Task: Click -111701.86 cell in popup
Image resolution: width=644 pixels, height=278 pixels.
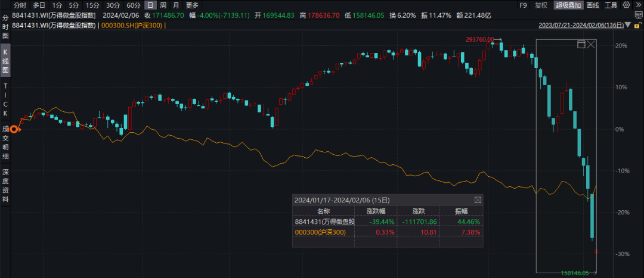Action: coord(419,221)
